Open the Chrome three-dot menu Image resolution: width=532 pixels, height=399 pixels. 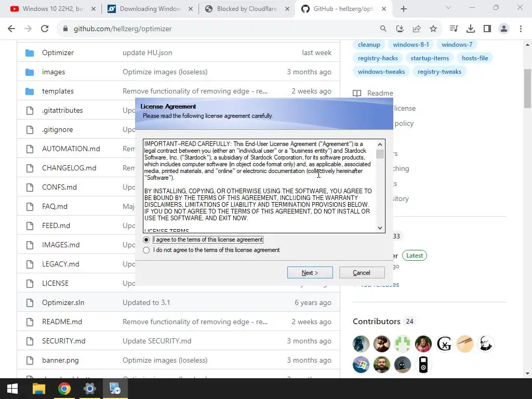[521, 29]
